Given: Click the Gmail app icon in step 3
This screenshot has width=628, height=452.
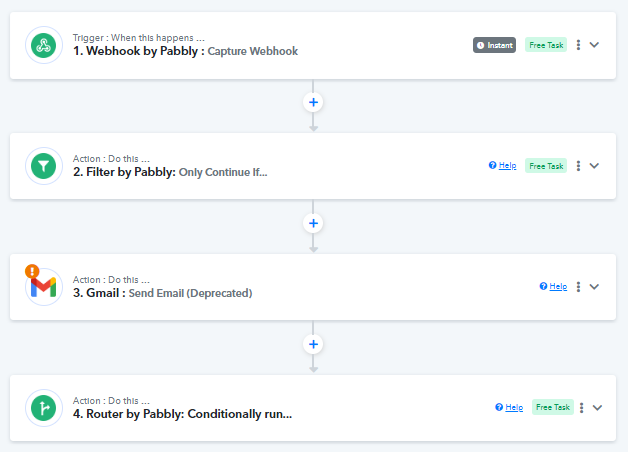Looking at the screenshot, I should pyautogui.click(x=44, y=287).
